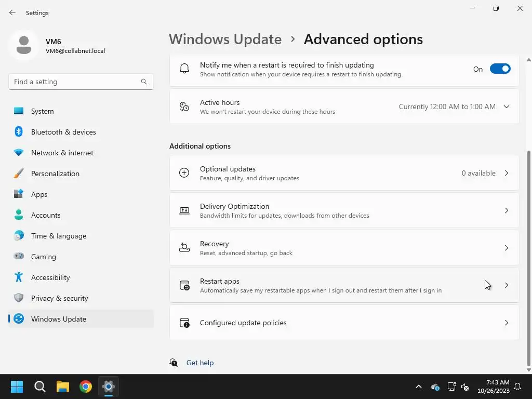This screenshot has width=532, height=399.
Task: Click the Optional updates plus icon
Action: click(184, 173)
